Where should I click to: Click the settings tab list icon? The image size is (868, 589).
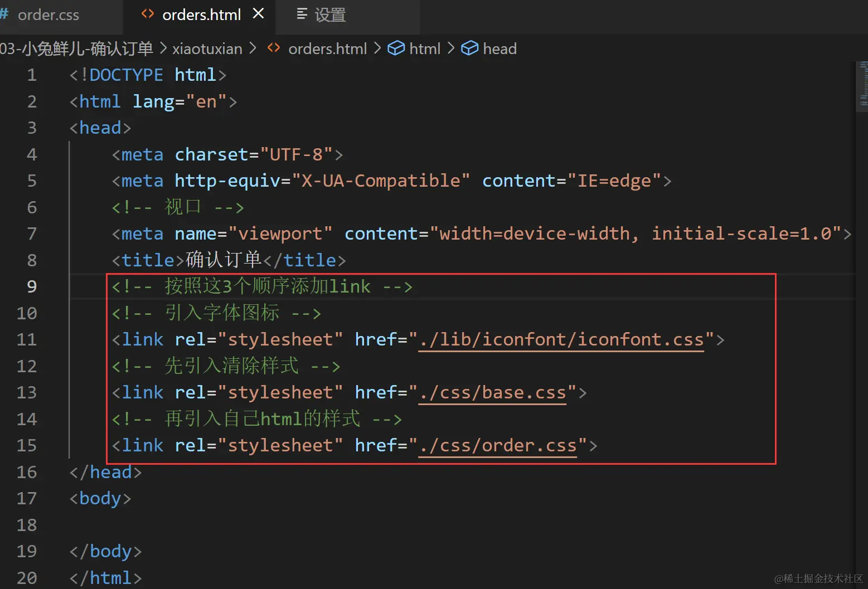click(302, 14)
